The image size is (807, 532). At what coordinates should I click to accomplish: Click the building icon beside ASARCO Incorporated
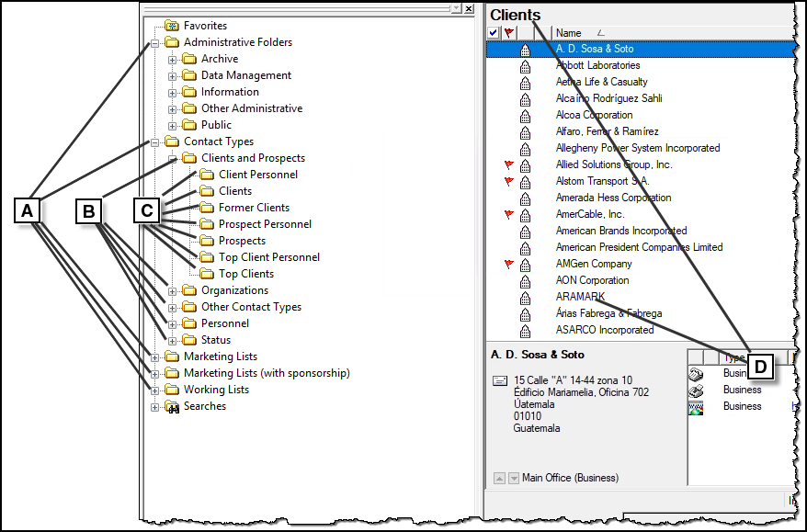(x=525, y=330)
